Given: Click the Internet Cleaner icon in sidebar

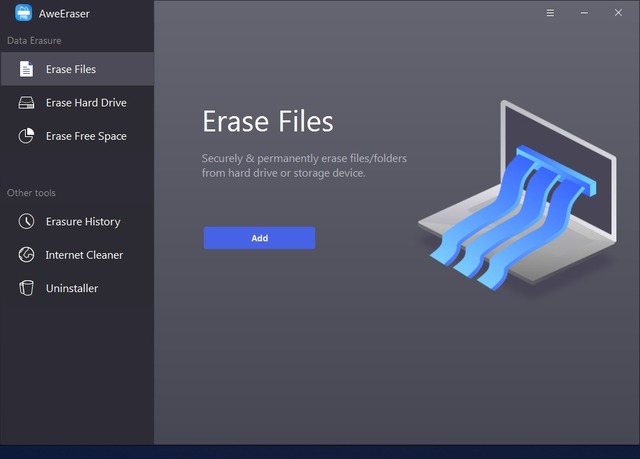Looking at the screenshot, I should point(27,255).
